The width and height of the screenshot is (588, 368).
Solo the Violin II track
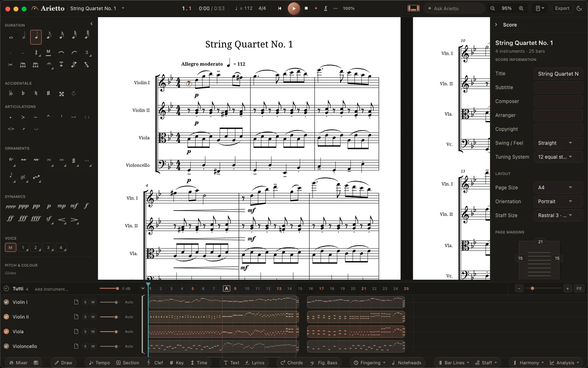(85, 317)
